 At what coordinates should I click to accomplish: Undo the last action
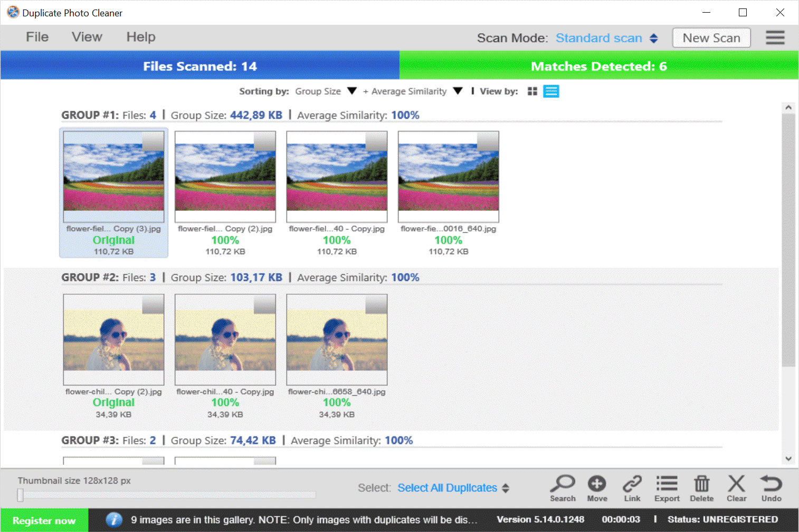[x=771, y=488]
